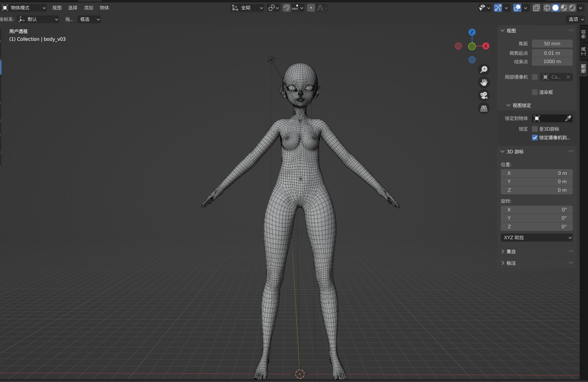Click the 焦距 50 mm field
The width and height of the screenshot is (588, 382).
pyautogui.click(x=552, y=44)
